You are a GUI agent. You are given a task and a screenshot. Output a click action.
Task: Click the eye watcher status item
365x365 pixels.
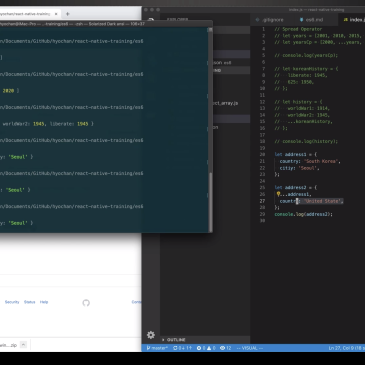click(226, 348)
